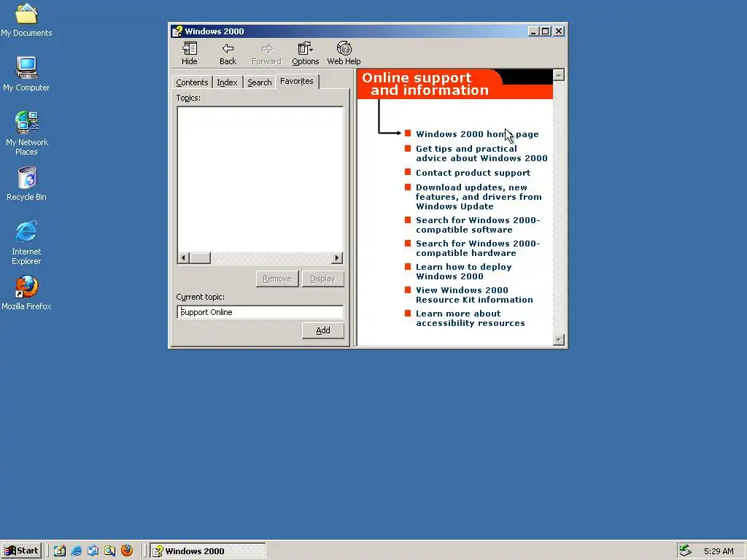
Task: Select the My Documents desktop icon
Action: tap(26, 20)
